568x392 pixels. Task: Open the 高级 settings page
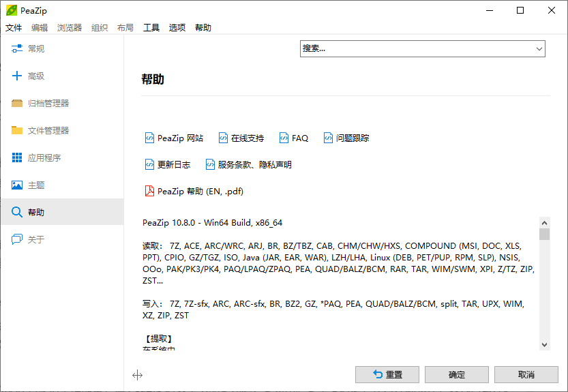62,76
